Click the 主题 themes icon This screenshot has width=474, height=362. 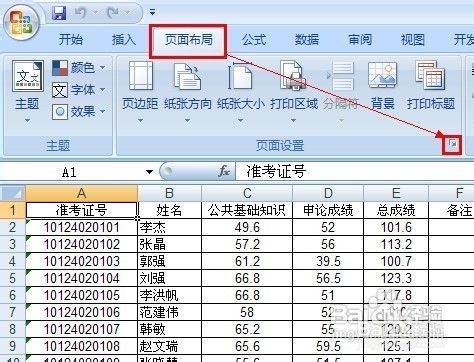pos(28,76)
